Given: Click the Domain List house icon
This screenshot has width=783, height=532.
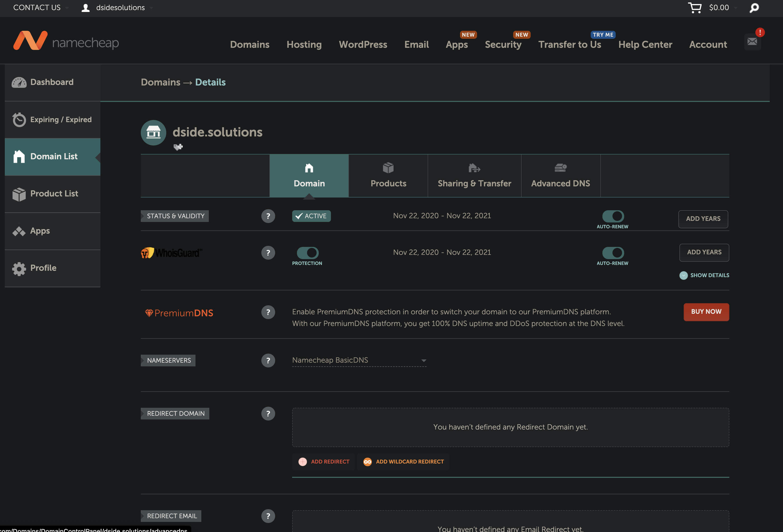Looking at the screenshot, I should pos(19,157).
